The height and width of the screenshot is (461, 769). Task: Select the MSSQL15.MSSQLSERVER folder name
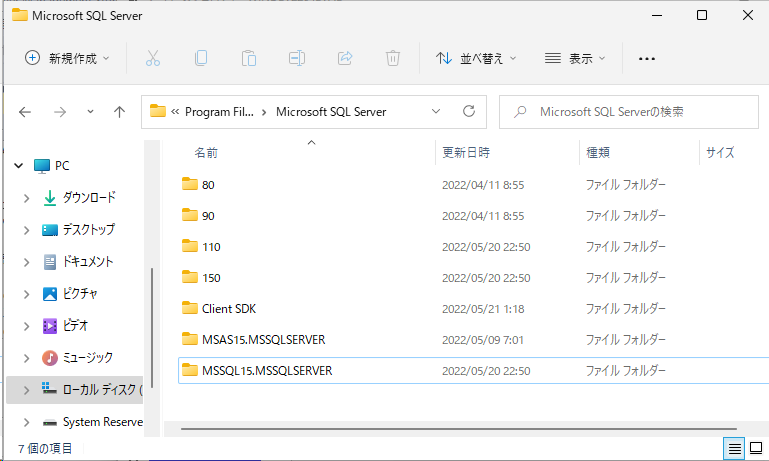point(267,370)
